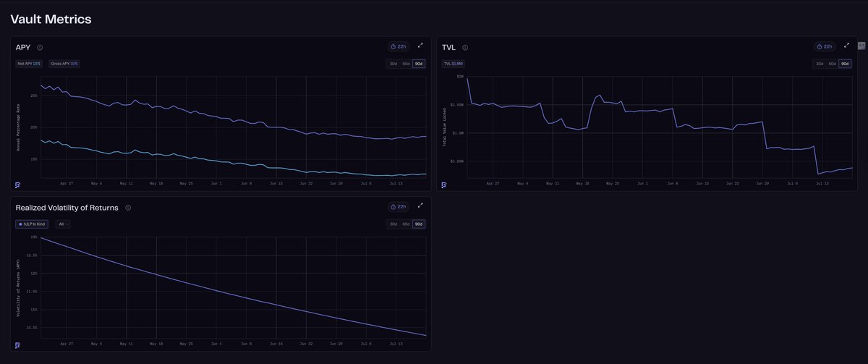The height and width of the screenshot is (364, 868).
Task: Select 90d range on the APY chart
Action: pyautogui.click(x=419, y=64)
